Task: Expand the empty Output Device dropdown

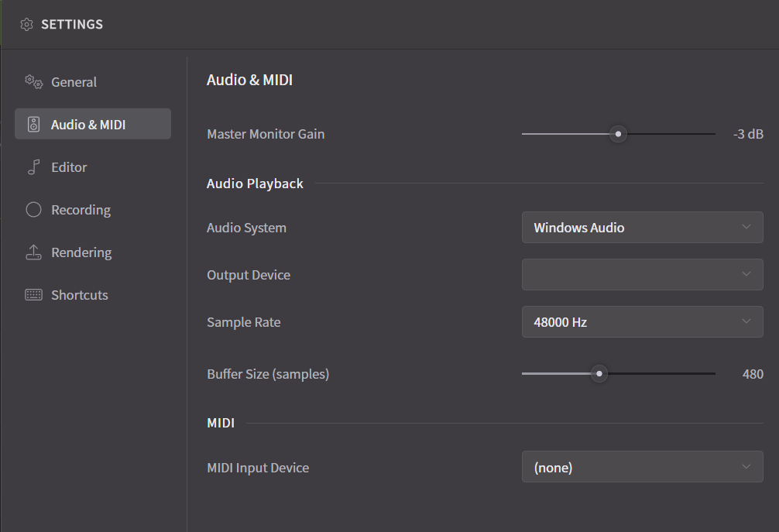Action: [x=643, y=274]
